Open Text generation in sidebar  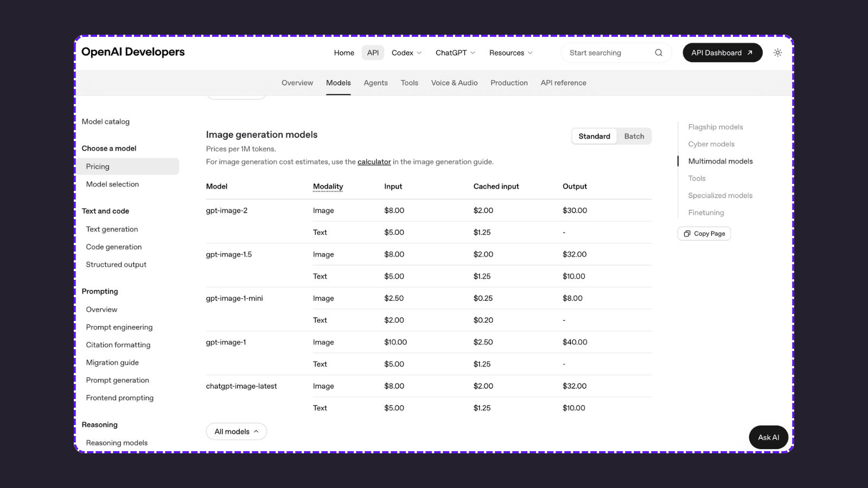coord(112,229)
